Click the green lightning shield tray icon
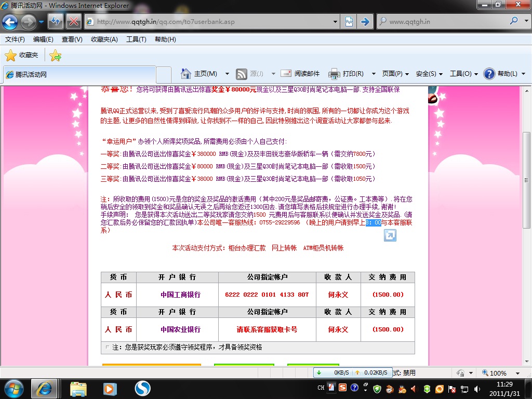The width and height of the screenshot is (532, 399). (x=377, y=389)
